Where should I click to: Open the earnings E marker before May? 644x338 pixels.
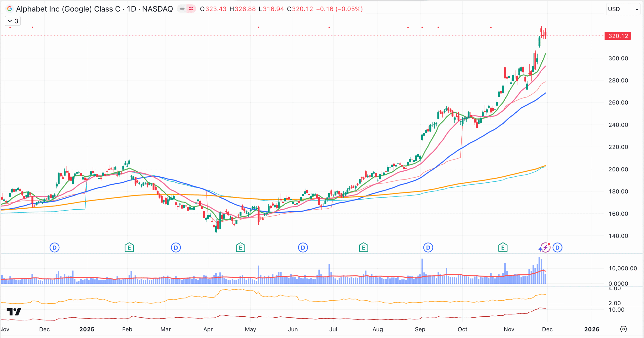pos(240,248)
